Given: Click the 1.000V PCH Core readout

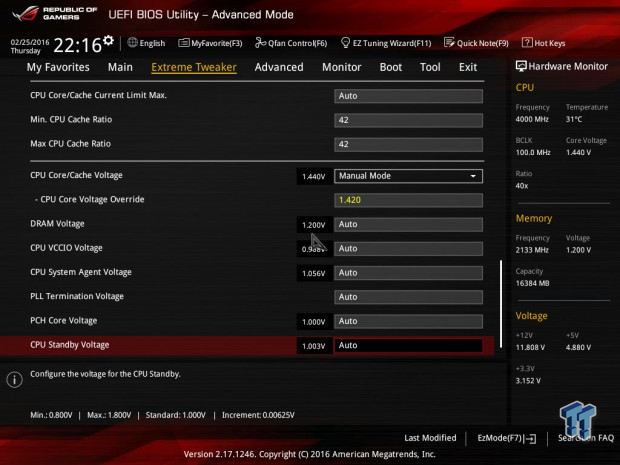Looking at the screenshot, I should coord(314,322).
